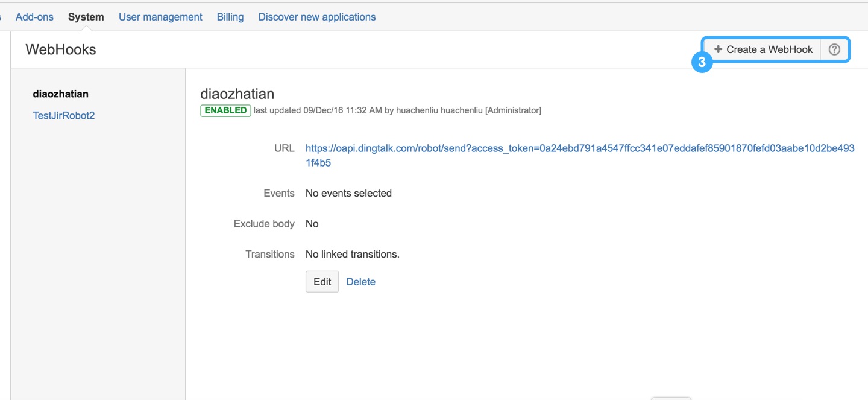The height and width of the screenshot is (400, 868).
Task: Open Discover new applications tab
Action: pyautogui.click(x=317, y=17)
